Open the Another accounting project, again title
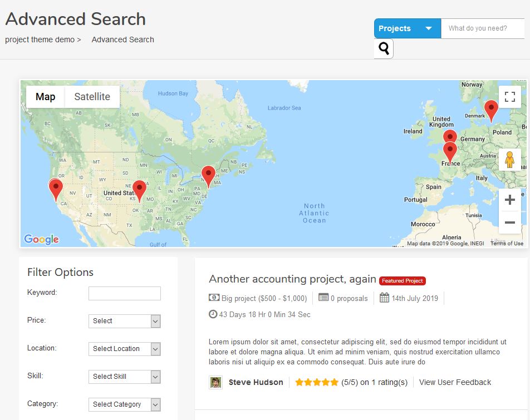Viewport: 530px width, 420px height. tap(292, 279)
